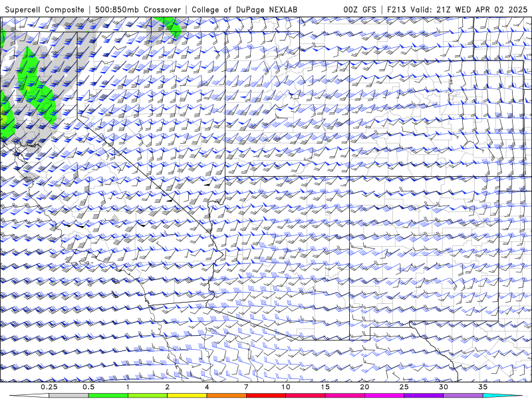
Task: Click the bright green legend swatch
Action: tap(108, 396)
